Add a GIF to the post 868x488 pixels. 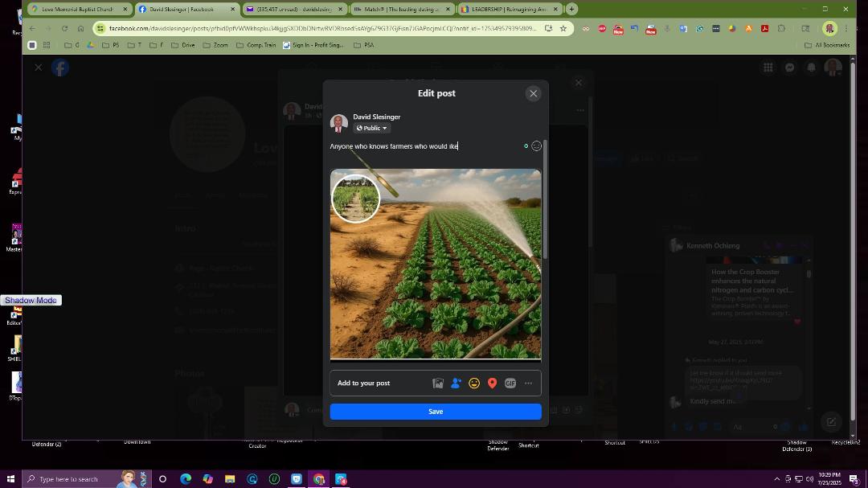click(510, 383)
